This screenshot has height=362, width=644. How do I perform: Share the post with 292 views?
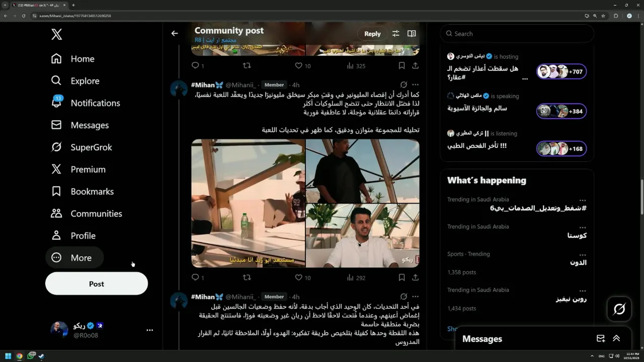pos(415,278)
